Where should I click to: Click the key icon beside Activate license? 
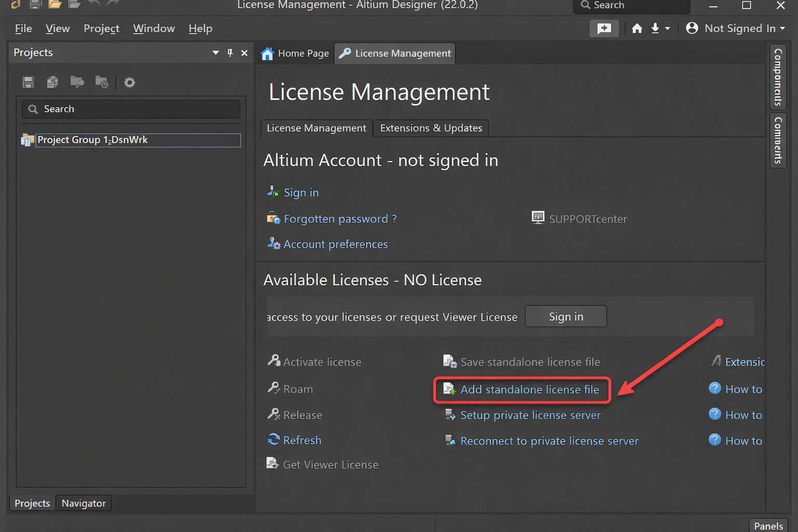[274, 361]
